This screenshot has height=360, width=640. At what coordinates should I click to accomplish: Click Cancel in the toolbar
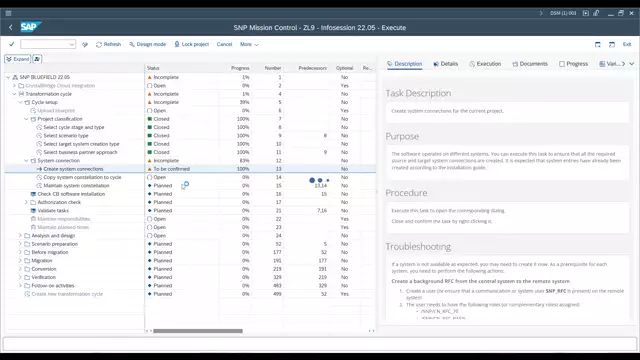coord(224,44)
